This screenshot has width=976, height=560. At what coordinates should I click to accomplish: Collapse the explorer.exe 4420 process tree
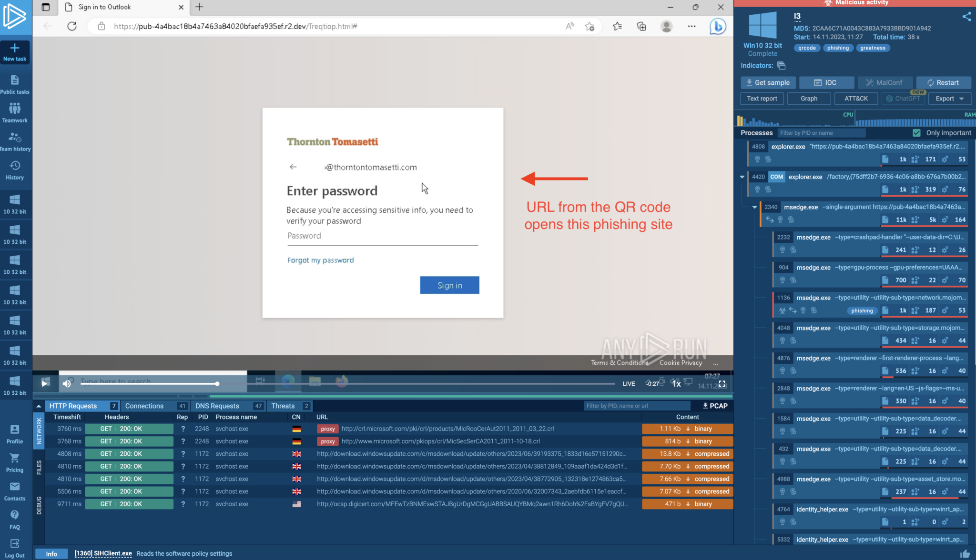point(742,177)
